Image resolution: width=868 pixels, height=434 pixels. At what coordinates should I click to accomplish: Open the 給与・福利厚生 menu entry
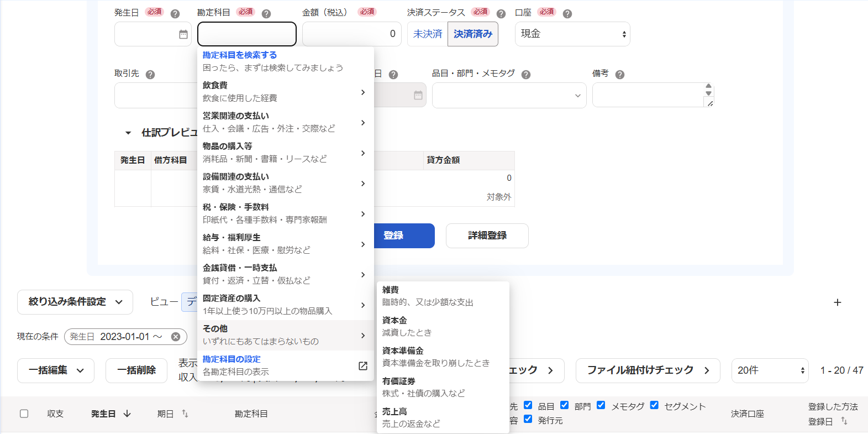coord(285,244)
